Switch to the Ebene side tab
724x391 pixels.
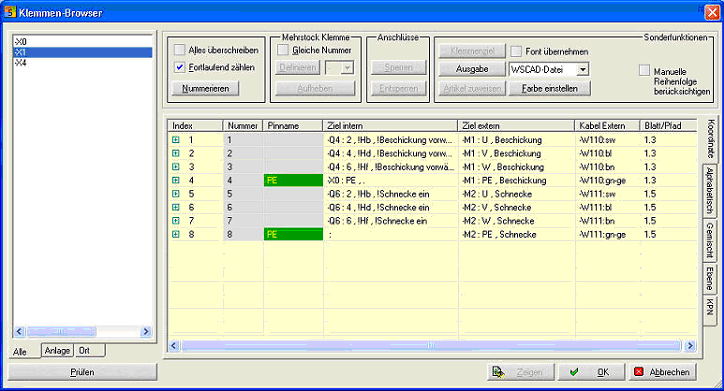710,278
